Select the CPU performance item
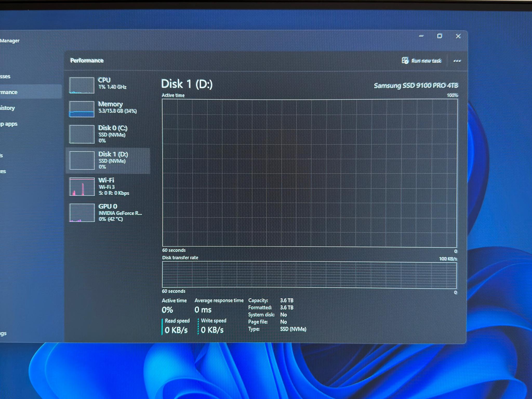 [108, 85]
